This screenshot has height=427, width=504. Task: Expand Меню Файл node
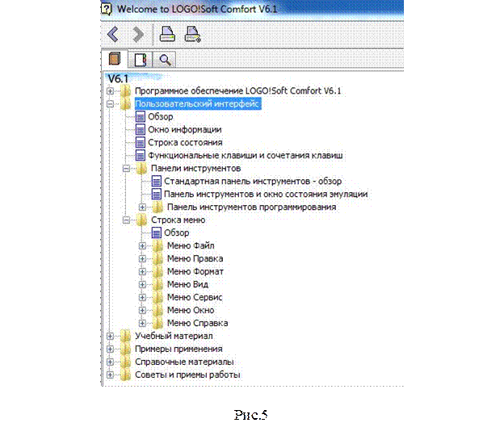point(142,246)
